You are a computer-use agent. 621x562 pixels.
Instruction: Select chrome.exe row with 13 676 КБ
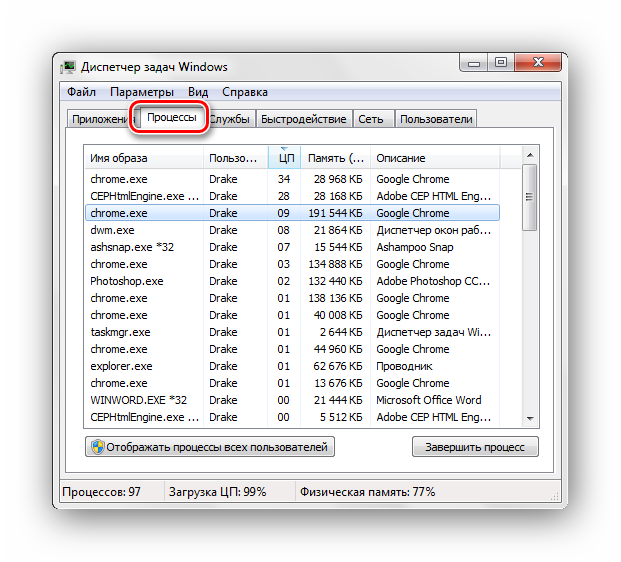pyautogui.click(x=292, y=383)
